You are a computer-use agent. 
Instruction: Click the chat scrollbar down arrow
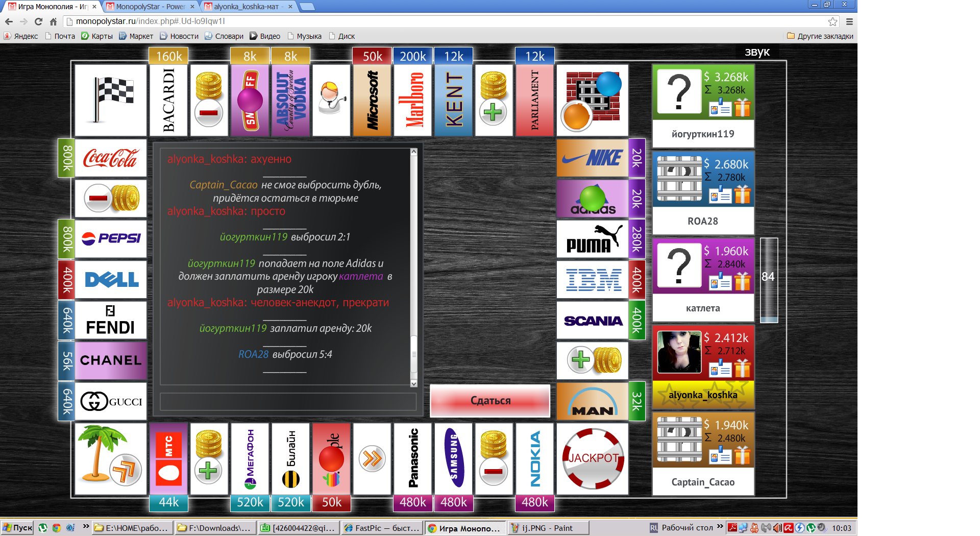(x=414, y=383)
